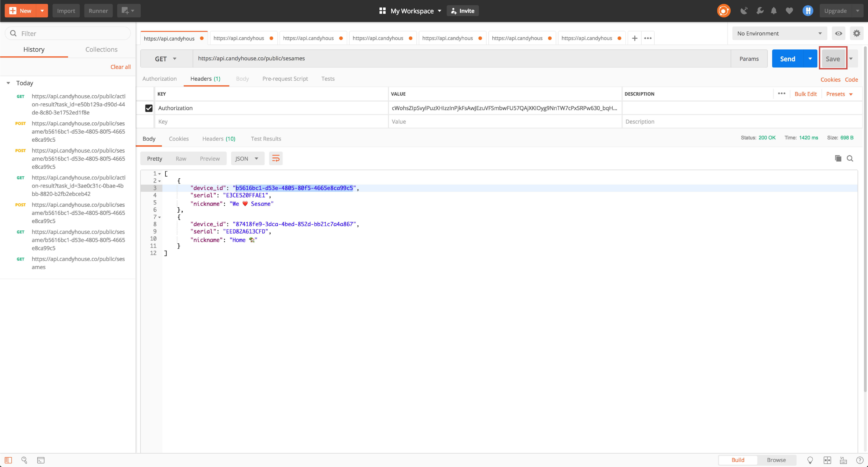Viewport: 868px width, 467px height.
Task: Open the Tests tab
Action: pyautogui.click(x=328, y=79)
